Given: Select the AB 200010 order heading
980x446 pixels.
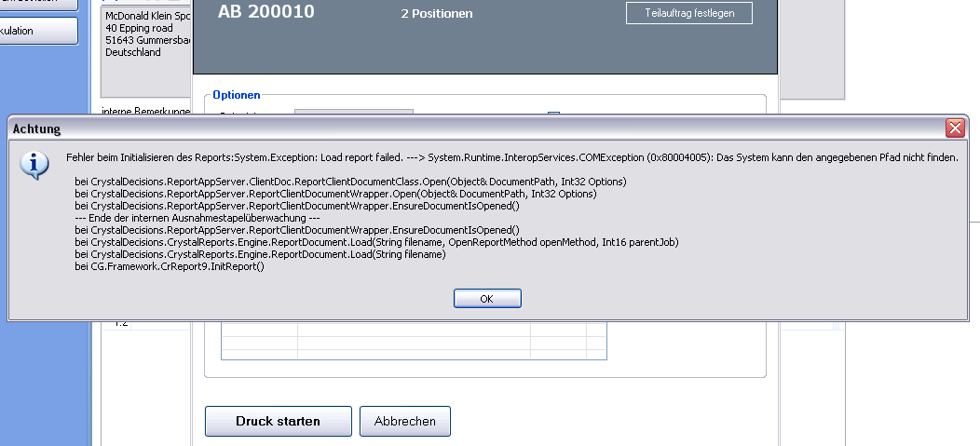Looking at the screenshot, I should point(266,13).
